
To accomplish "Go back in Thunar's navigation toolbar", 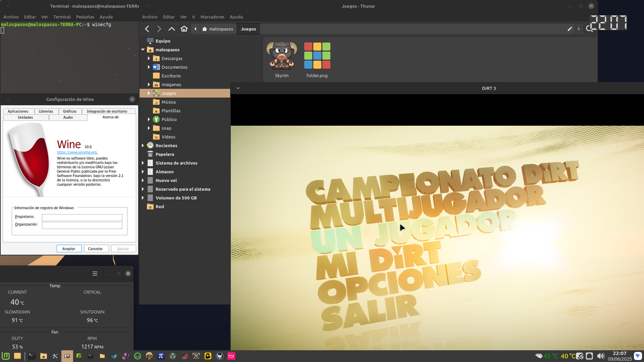I will 147,29.
